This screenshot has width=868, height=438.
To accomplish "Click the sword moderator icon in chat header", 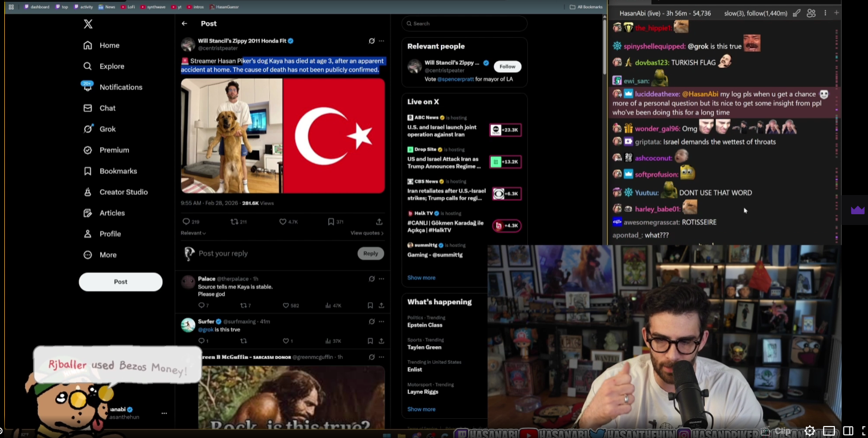I will 797,13.
